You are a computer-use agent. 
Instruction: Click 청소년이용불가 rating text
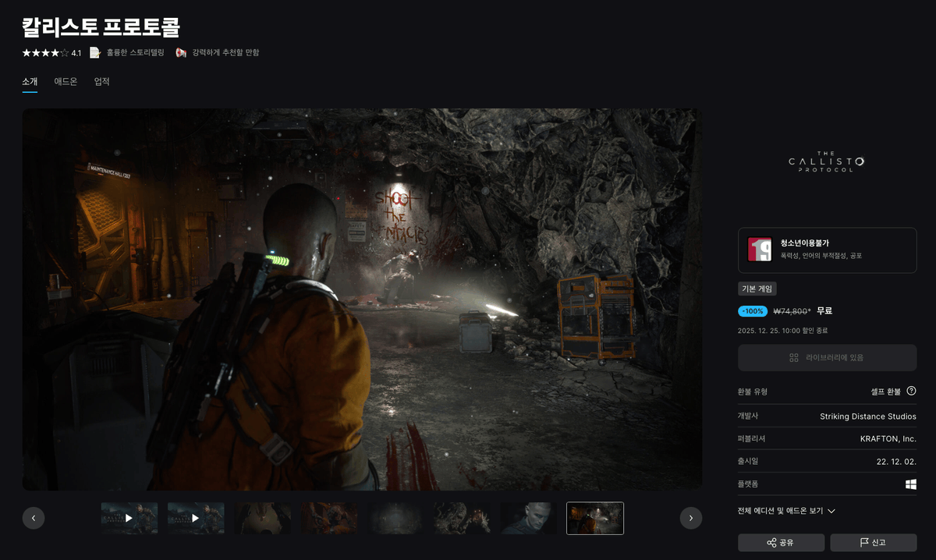(804, 243)
